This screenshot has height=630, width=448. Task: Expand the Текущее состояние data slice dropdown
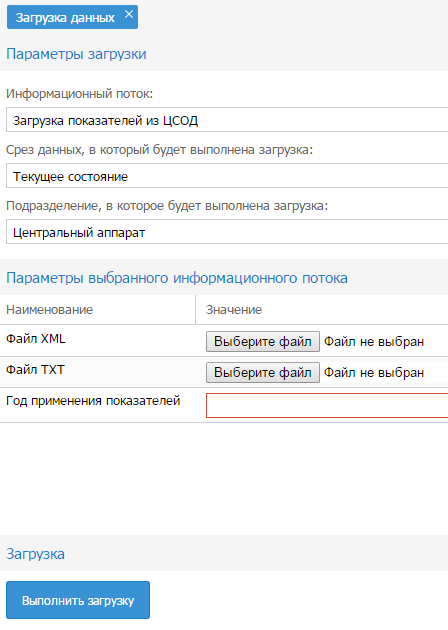tap(227, 176)
